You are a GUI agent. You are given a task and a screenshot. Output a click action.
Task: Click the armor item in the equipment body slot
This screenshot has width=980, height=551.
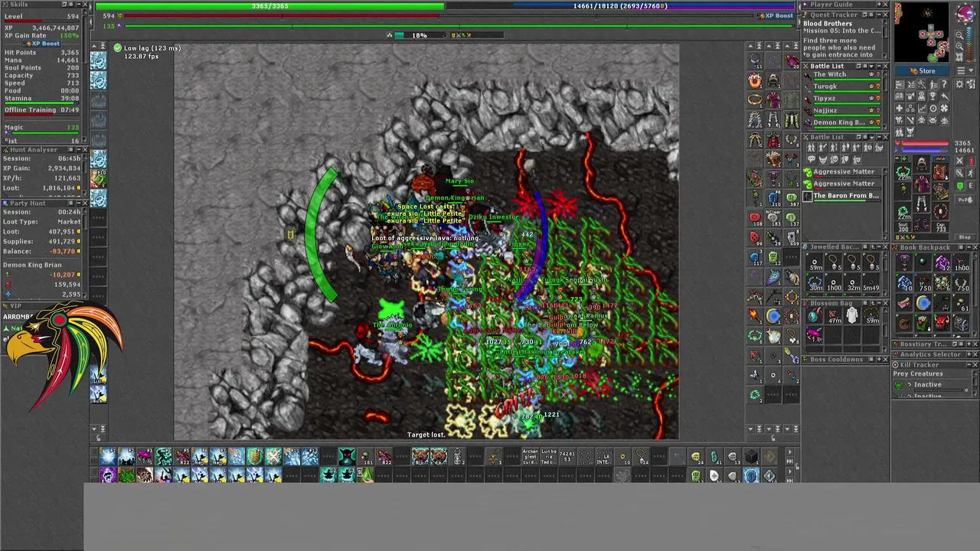[922, 184]
